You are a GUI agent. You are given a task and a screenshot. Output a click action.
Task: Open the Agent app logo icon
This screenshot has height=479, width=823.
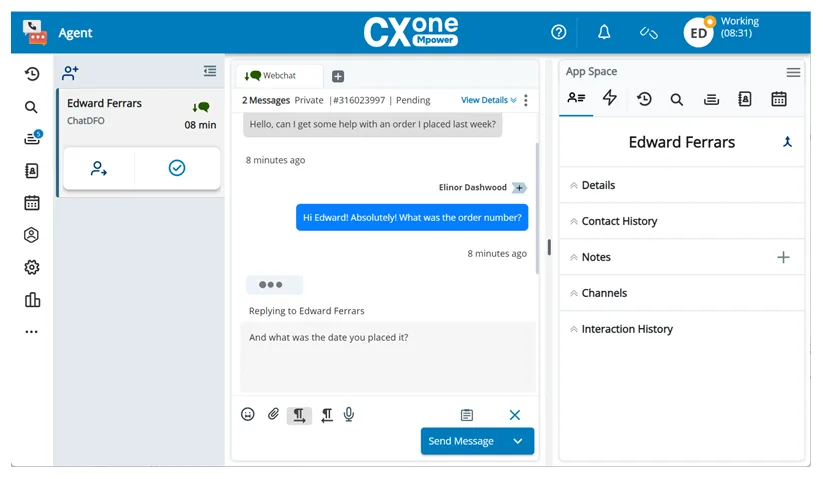pyautogui.click(x=35, y=33)
